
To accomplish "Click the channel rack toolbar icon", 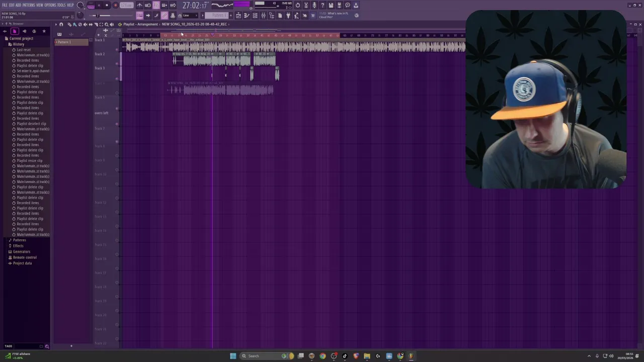I will click(x=255, y=16).
